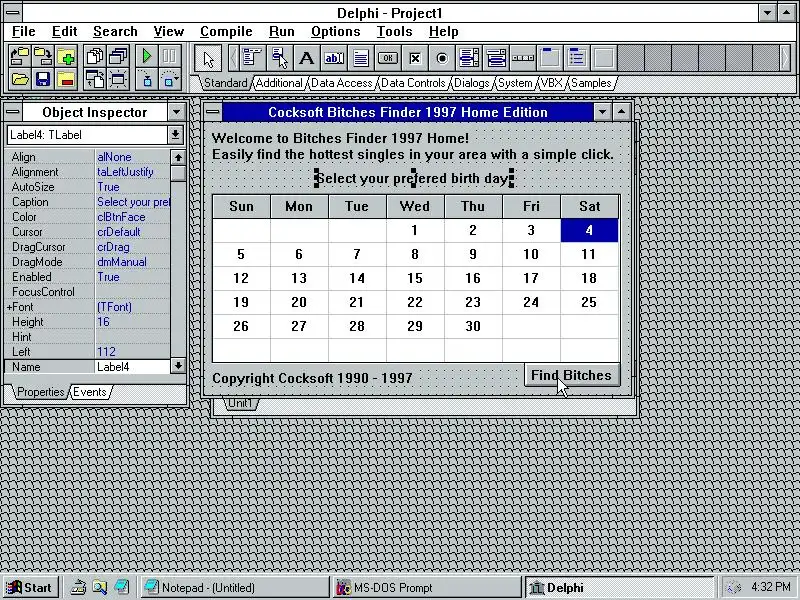The height and width of the screenshot is (600, 800).
Task: Open the form window's system menu box
Action: tap(213, 112)
